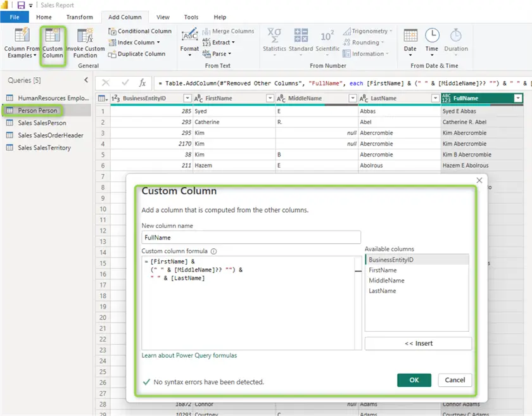Switch to the Home tab
Image resolution: width=532 pixels, height=416 pixels.
pos(44,17)
